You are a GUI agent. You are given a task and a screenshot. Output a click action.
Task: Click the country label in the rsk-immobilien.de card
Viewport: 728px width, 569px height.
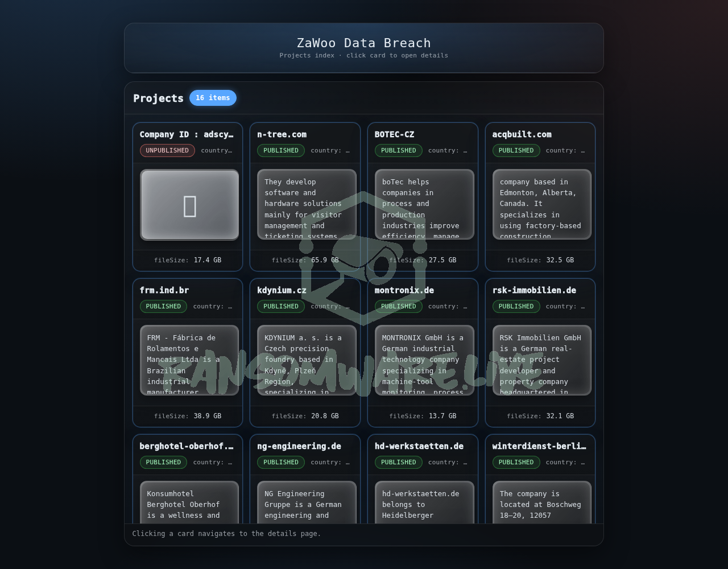pyautogui.click(x=565, y=306)
